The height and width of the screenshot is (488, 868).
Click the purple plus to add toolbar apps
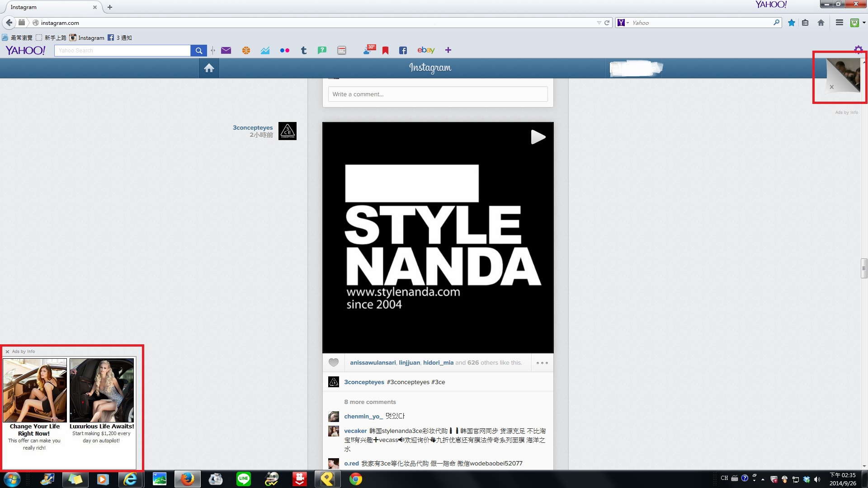[448, 50]
